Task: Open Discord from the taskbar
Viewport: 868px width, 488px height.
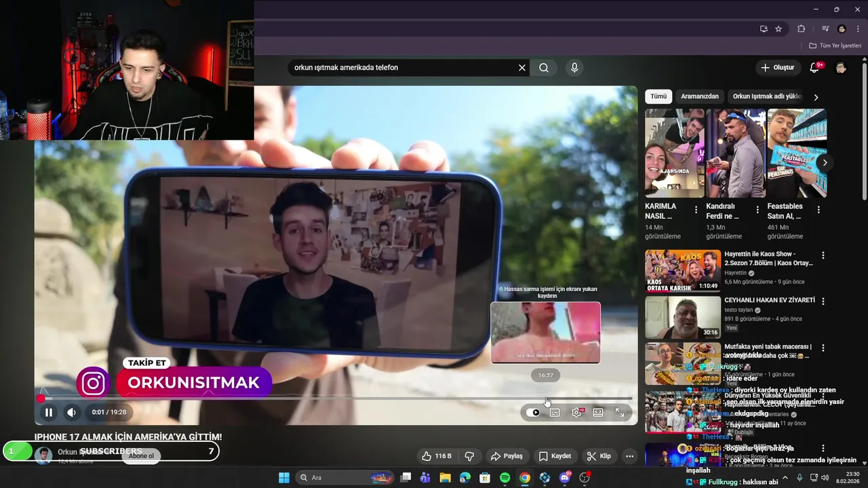Action: pos(565,478)
